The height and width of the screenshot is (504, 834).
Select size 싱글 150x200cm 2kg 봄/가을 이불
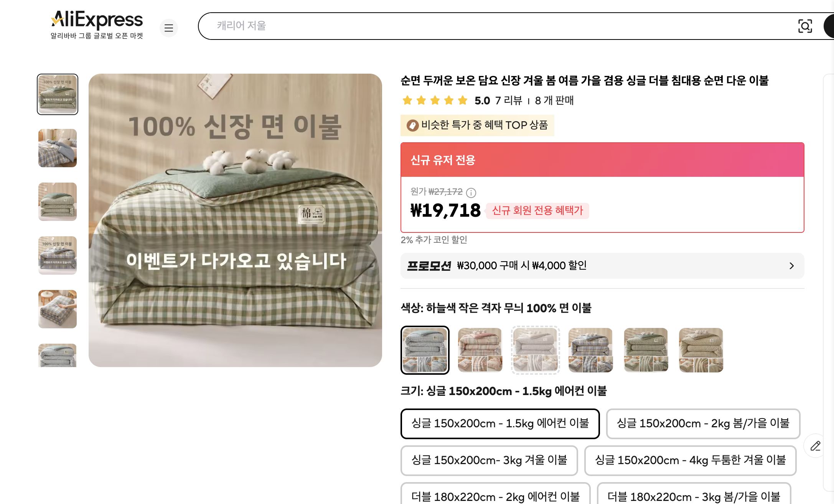tap(704, 424)
